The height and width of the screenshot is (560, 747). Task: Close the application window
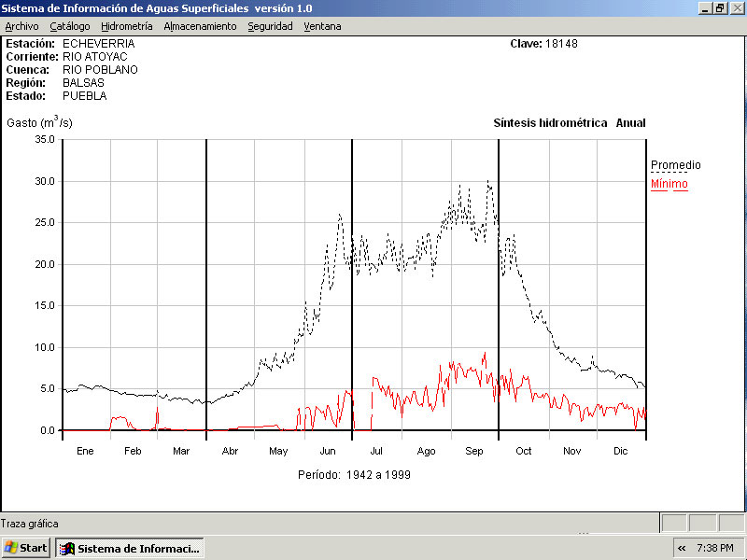point(736,7)
